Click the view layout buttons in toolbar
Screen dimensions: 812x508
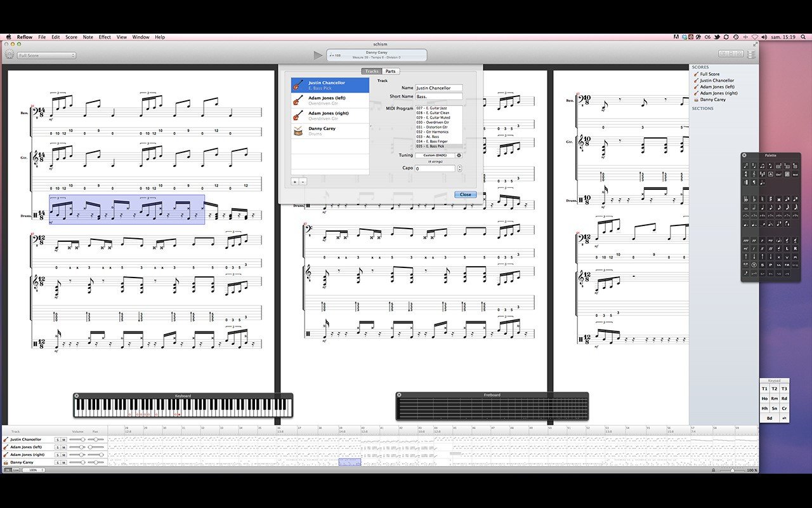click(731, 53)
